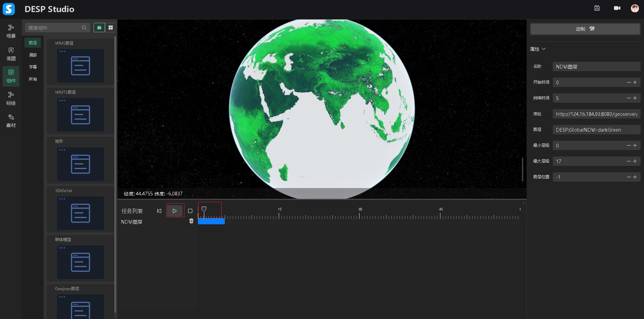The width and height of the screenshot is (644, 319).
Task: Jump timeline back to start
Action: 159,211
